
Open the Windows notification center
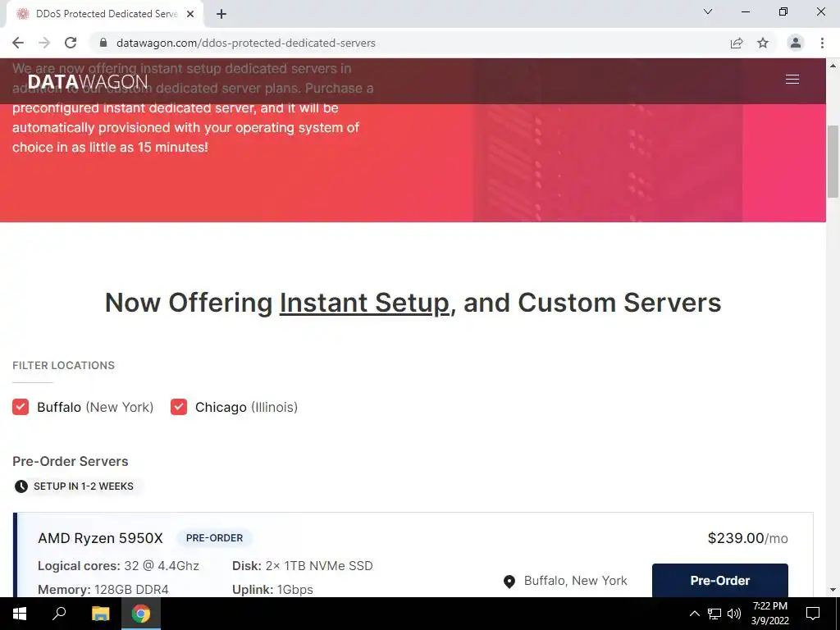(813, 614)
